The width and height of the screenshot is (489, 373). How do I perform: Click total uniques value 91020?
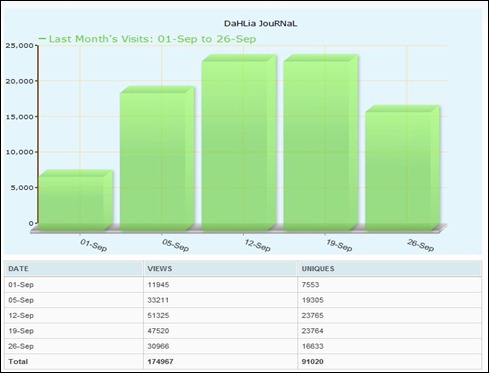click(x=312, y=362)
